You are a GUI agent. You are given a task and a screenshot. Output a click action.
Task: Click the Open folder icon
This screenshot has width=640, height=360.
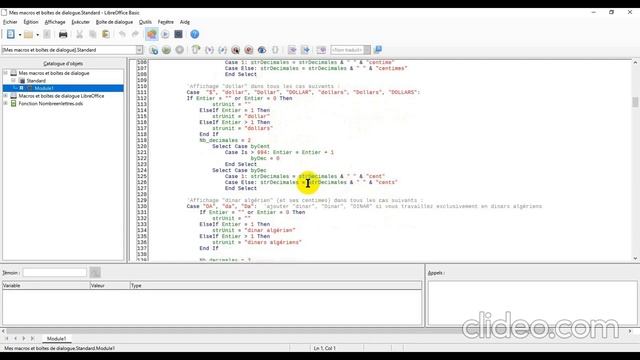(28, 35)
